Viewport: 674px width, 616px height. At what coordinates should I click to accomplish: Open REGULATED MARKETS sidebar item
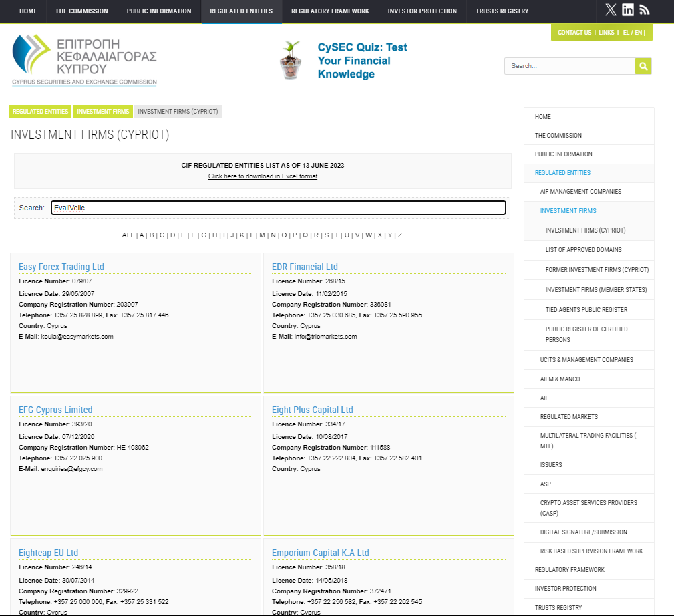pyautogui.click(x=589, y=416)
